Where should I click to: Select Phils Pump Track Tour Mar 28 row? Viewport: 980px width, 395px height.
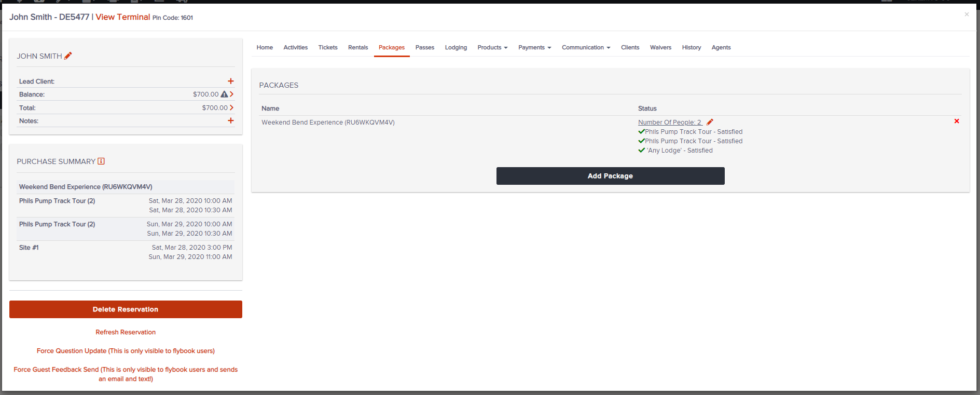point(126,206)
